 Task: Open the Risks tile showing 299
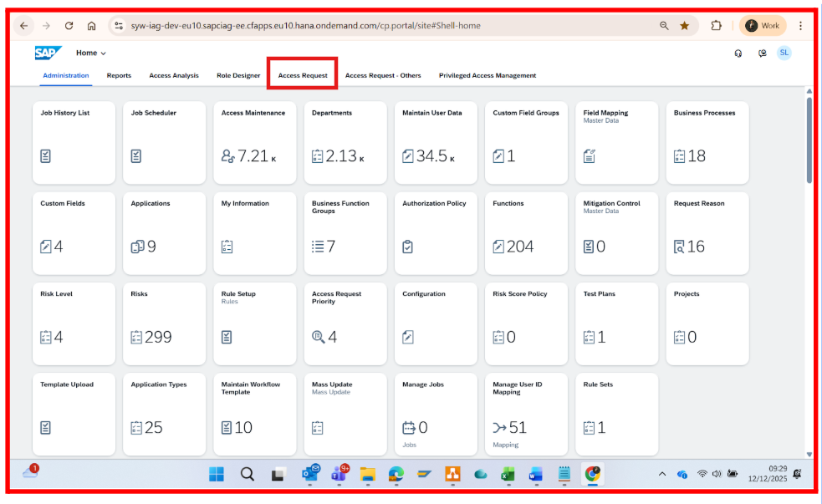(164, 323)
